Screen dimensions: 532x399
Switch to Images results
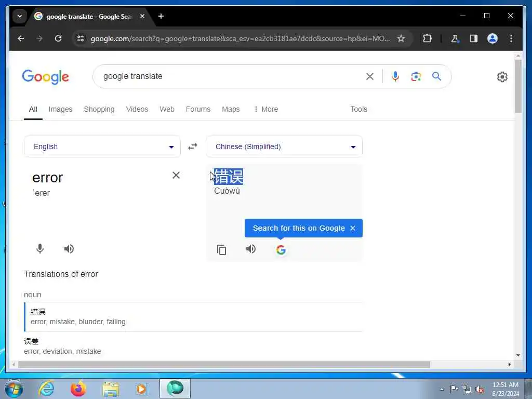(x=60, y=109)
